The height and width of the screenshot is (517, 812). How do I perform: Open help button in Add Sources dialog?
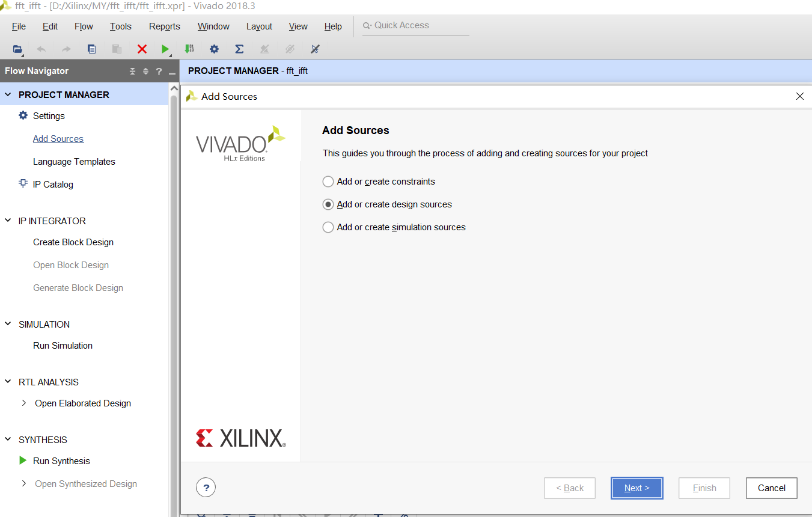tap(206, 488)
